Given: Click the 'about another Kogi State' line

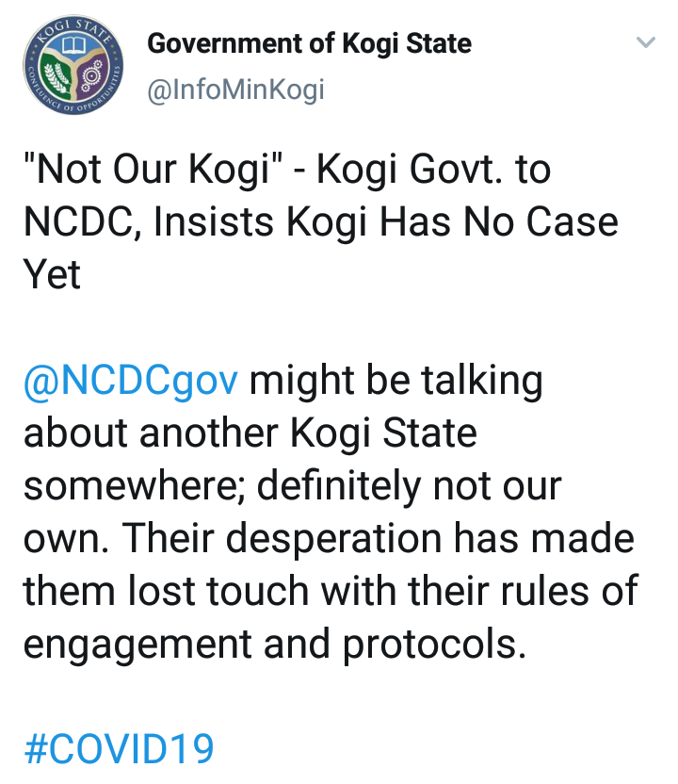Looking at the screenshot, I should tap(250, 433).
